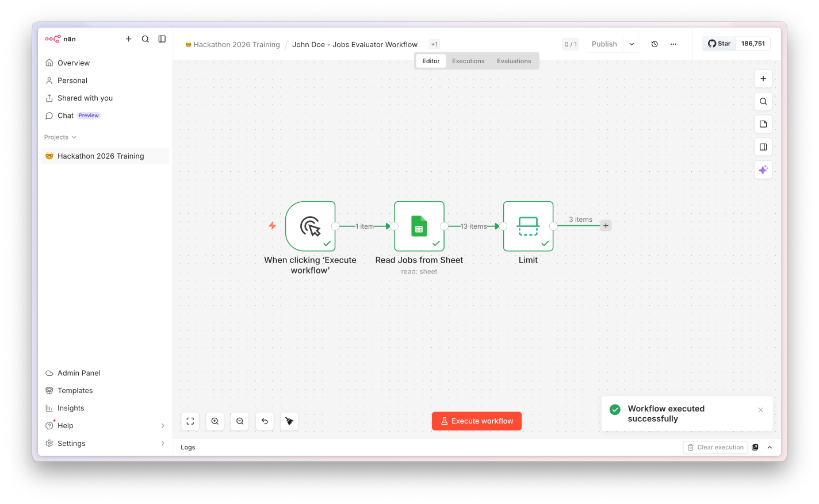This screenshot has width=819, height=504.
Task: Expand the Logs panel chevron
Action: click(x=770, y=447)
